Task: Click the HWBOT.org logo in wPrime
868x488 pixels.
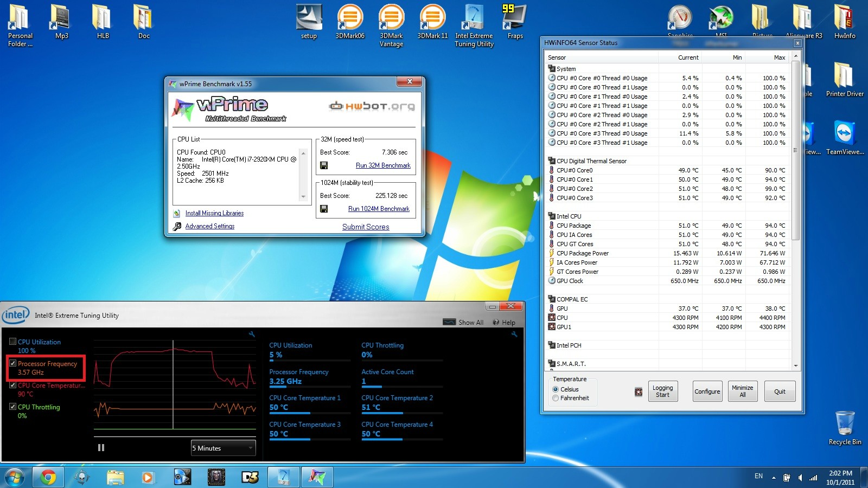Action: (x=372, y=106)
